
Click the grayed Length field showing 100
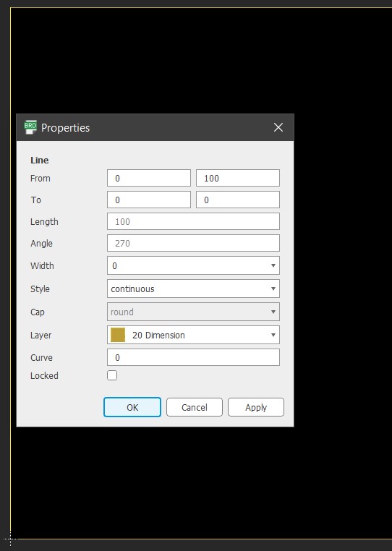pos(193,221)
